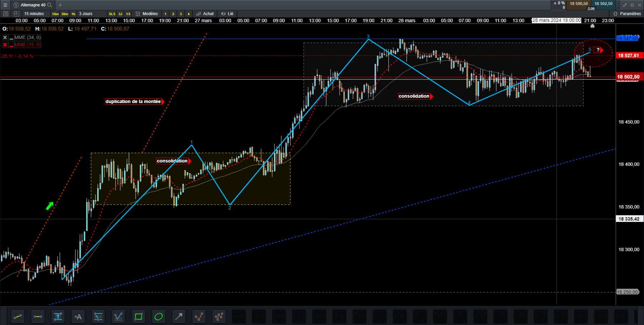Expand the Modèles menu

pyautogui.click(x=147, y=14)
